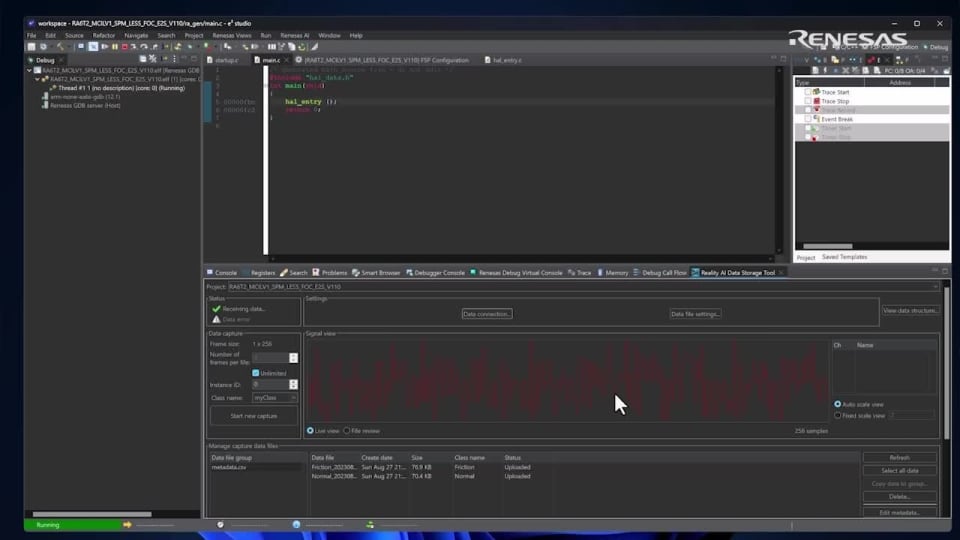
Task: Click the build hammer toolbar icon
Action: 60,47
